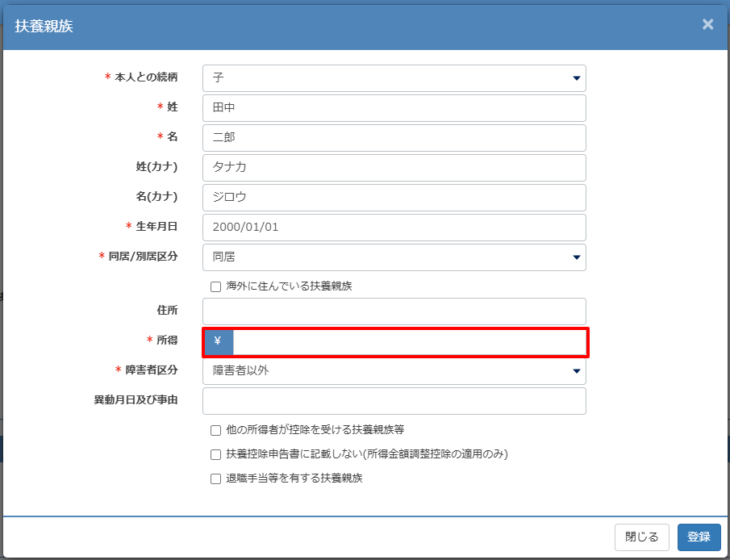
Task: Click the 生年月日 date field
Action: 394,228
